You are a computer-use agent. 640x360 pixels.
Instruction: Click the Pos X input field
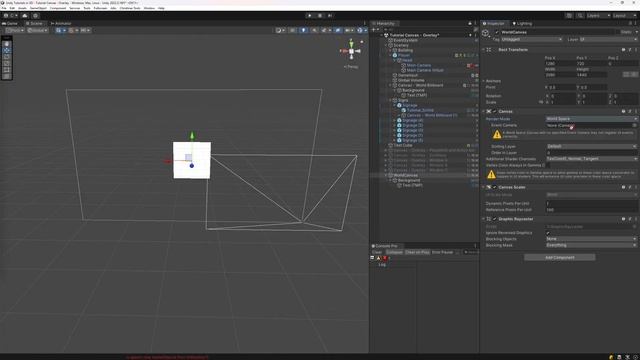pos(560,64)
